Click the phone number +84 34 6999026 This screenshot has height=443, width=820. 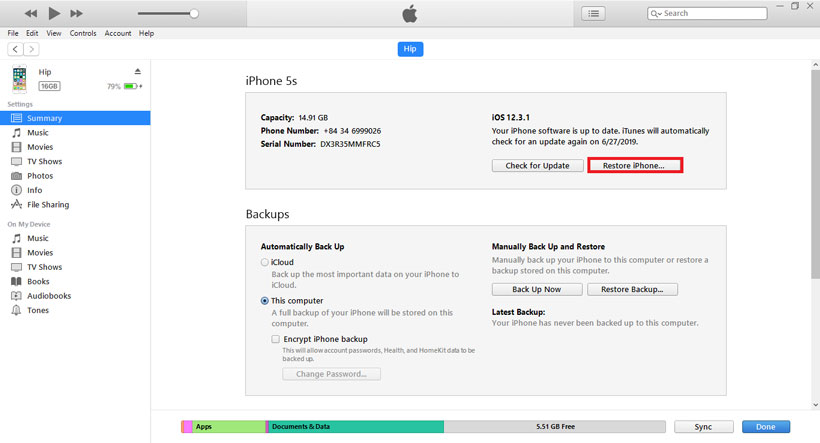click(352, 131)
